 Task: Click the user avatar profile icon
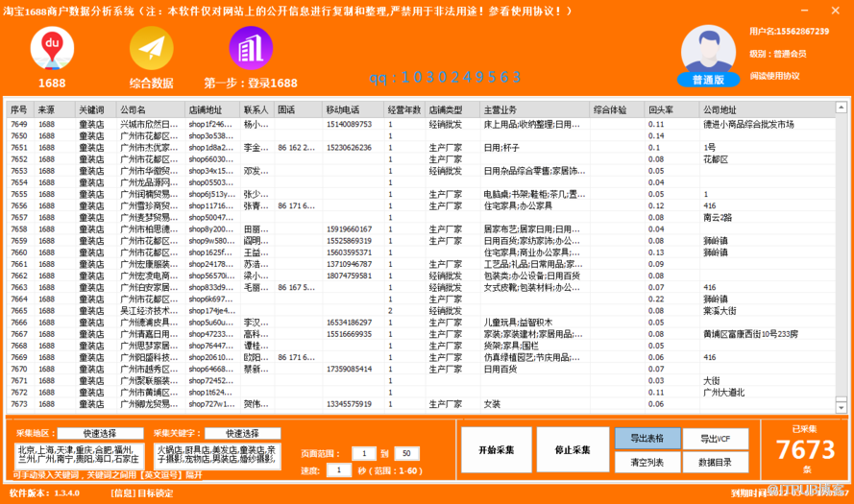(709, 48)
